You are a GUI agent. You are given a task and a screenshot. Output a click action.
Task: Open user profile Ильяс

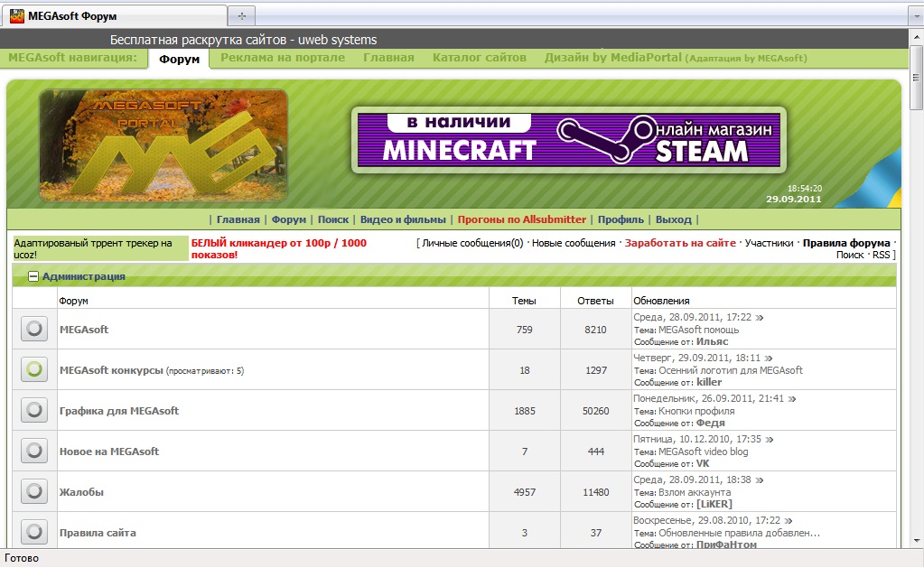coord(713,341)
